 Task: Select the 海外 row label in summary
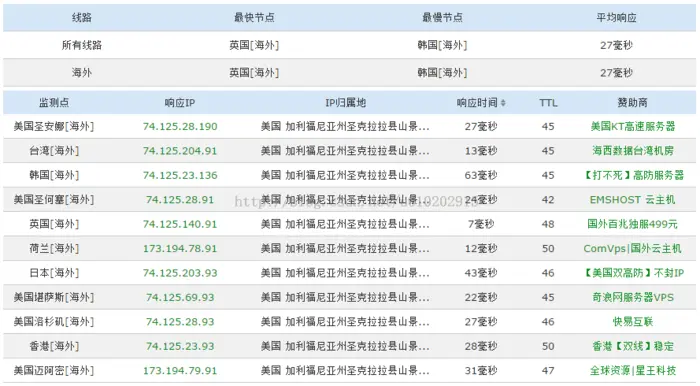82,72
